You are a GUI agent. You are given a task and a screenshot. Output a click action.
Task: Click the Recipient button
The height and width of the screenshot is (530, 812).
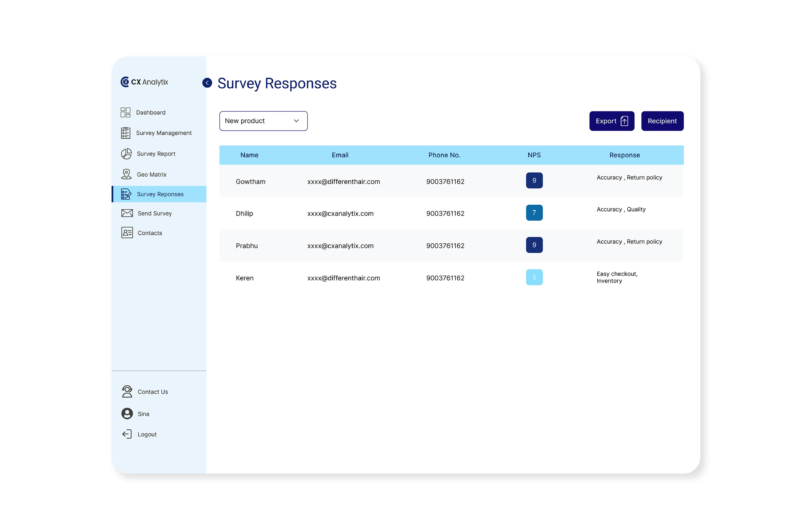662,121
